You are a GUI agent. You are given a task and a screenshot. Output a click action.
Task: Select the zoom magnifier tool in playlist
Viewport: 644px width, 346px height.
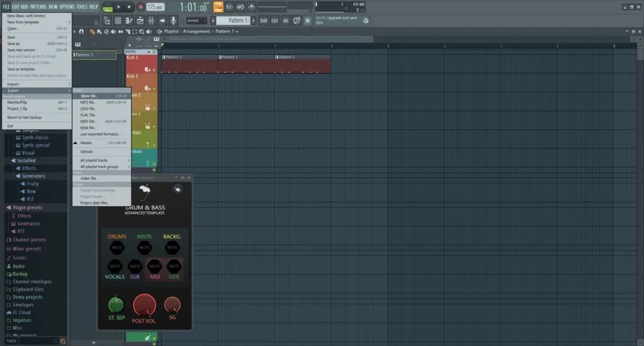coord(142,31)
